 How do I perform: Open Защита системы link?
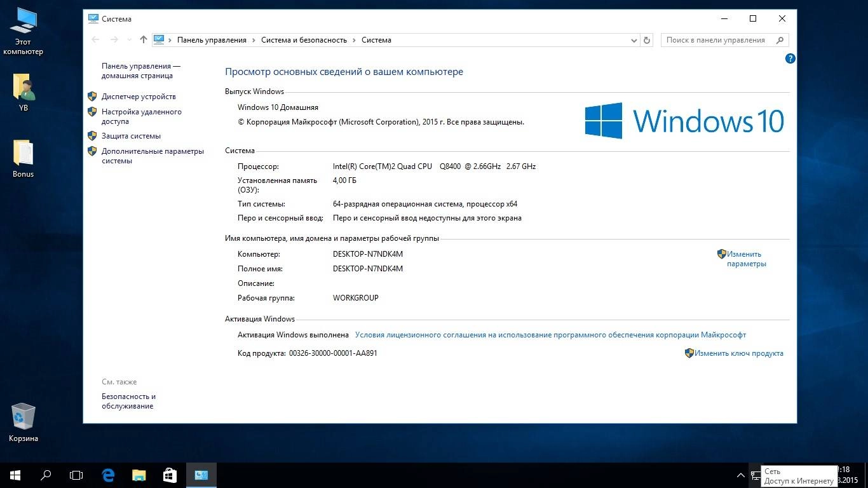[131, 136]
